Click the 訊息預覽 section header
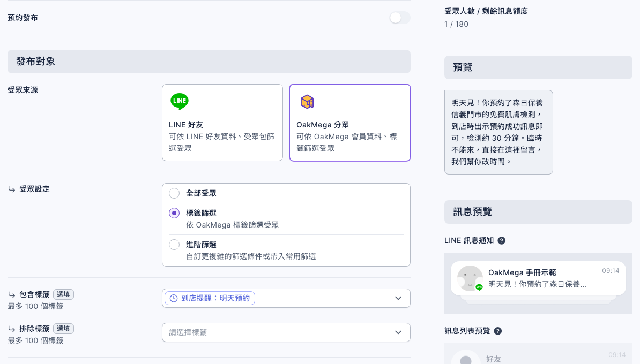Viewport: 640px width, 364px height. coord(538,212)
